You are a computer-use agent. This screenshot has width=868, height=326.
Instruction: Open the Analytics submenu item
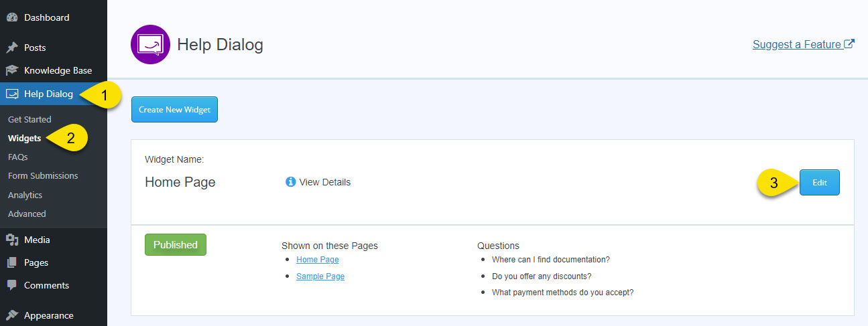pos(25,195)
